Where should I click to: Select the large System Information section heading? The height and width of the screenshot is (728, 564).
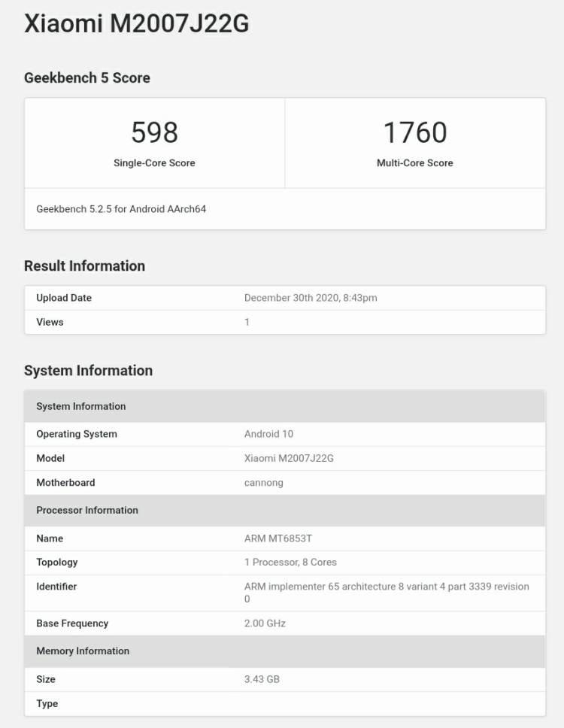tap(88, 371)
